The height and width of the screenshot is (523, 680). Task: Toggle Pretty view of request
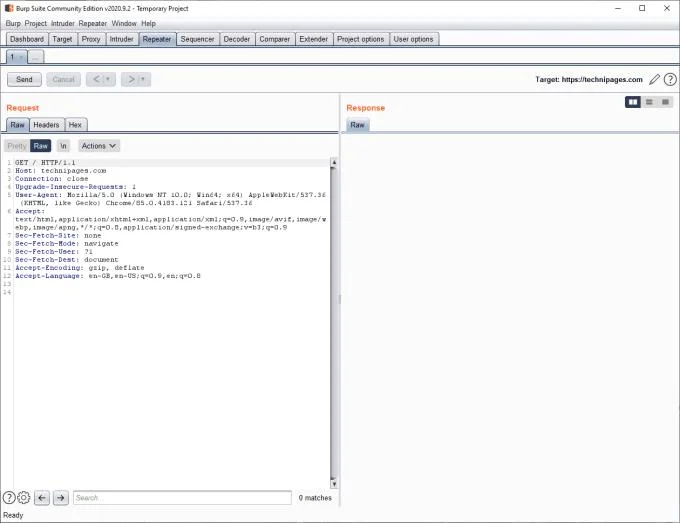(x=16, y=146)
